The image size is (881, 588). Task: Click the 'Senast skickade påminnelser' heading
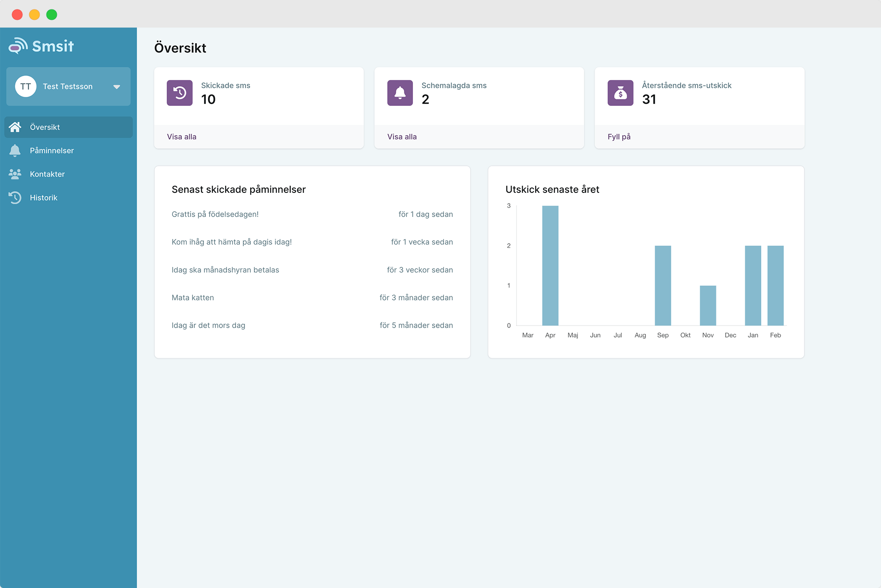239,189
